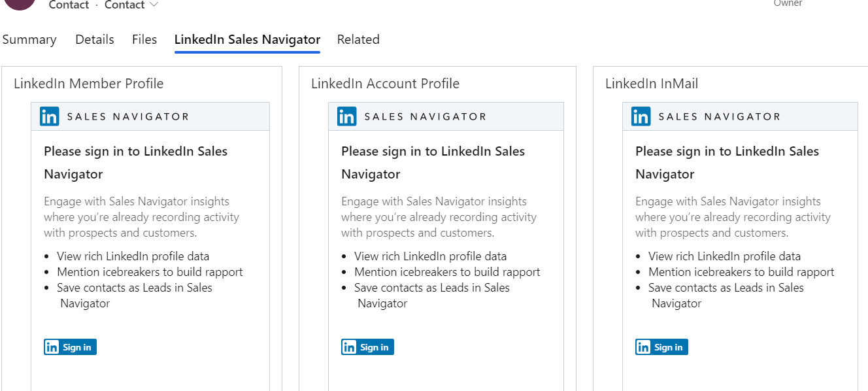This screenshot has height=391, width=868.
Task: Click Sales Navigator text in Member Profile header
Action: point(128,117)
